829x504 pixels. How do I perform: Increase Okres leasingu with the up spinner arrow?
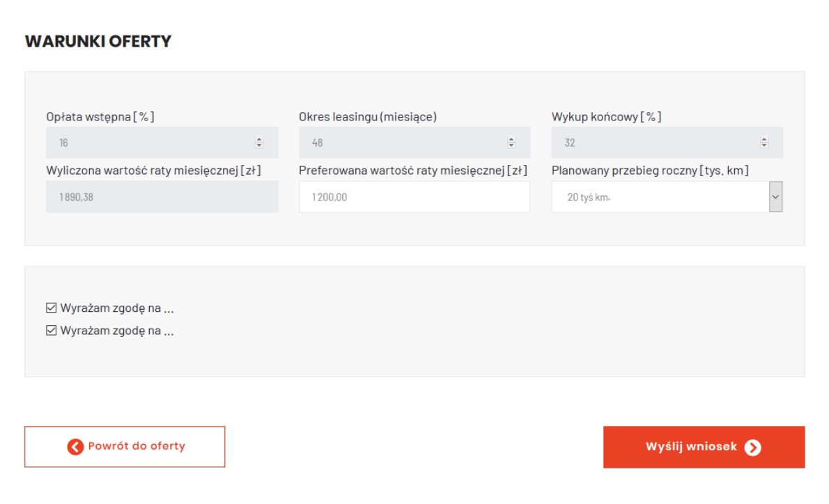[x=511, y=140]
